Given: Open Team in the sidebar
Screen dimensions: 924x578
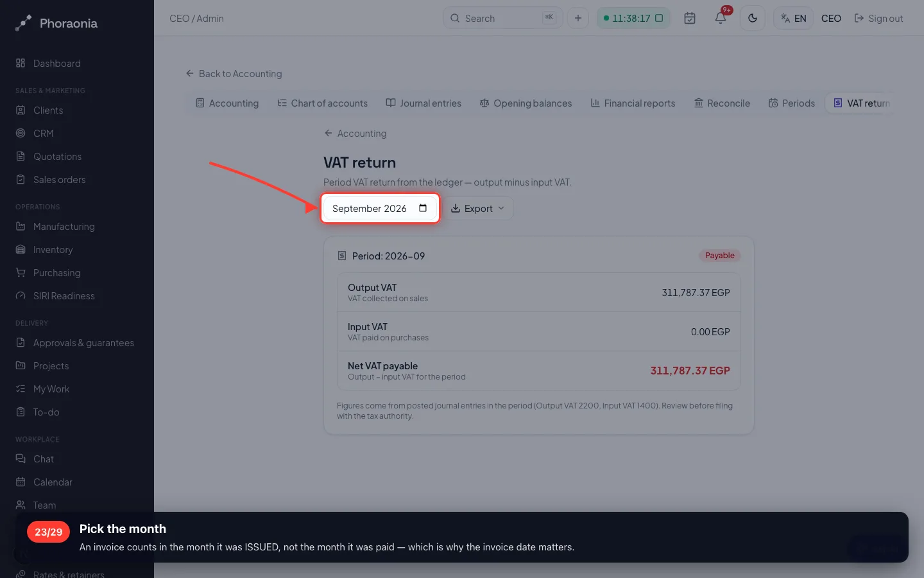Looking at the screenshot, I should click(44, 505).
